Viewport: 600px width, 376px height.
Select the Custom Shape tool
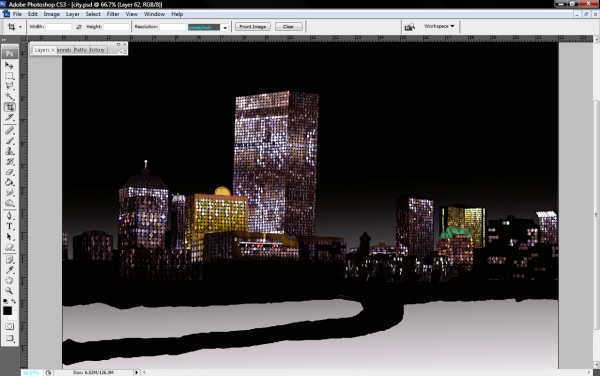pos(9,247)
